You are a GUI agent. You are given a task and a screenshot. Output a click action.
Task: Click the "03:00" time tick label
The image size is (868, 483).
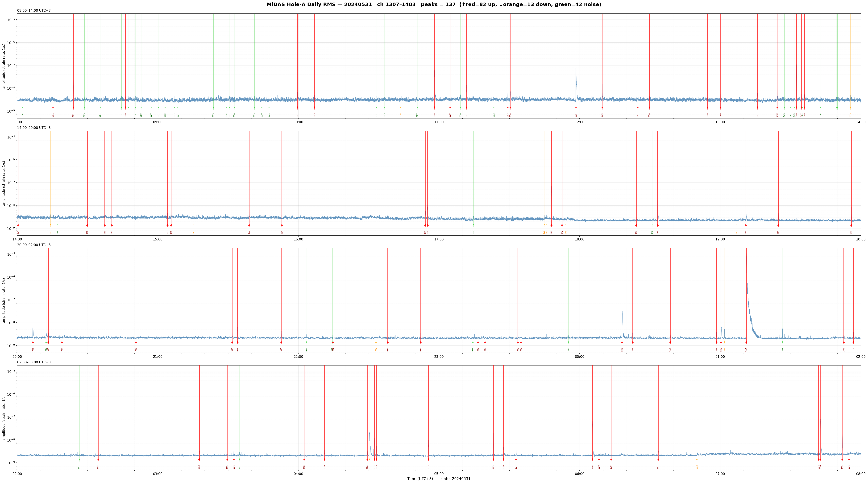pyautogui.click(x=158, y=474)
